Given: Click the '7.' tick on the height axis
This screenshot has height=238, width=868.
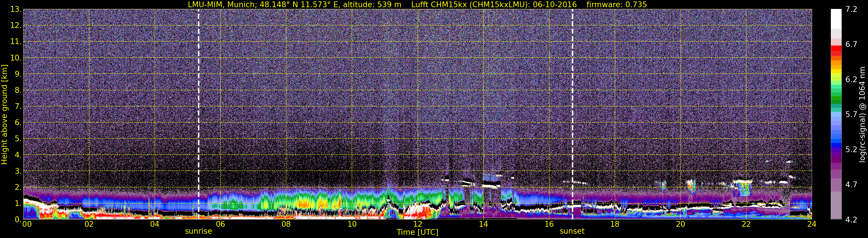Looking at the screenshot, I should pyautogui.click(x=18, y=106).
